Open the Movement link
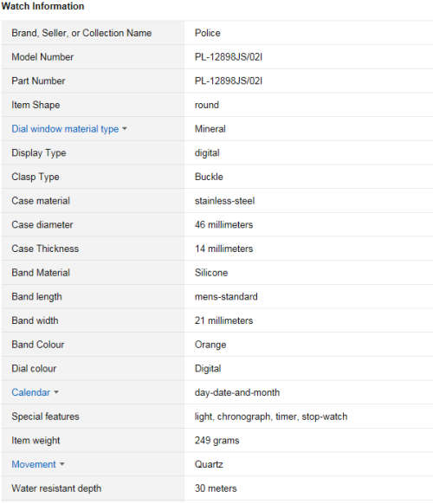 tap(34, 464)
